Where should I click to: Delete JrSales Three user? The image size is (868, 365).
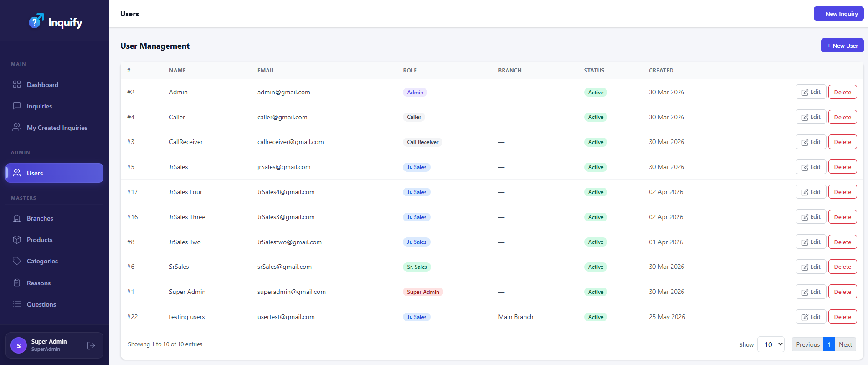tap(842, 217)
